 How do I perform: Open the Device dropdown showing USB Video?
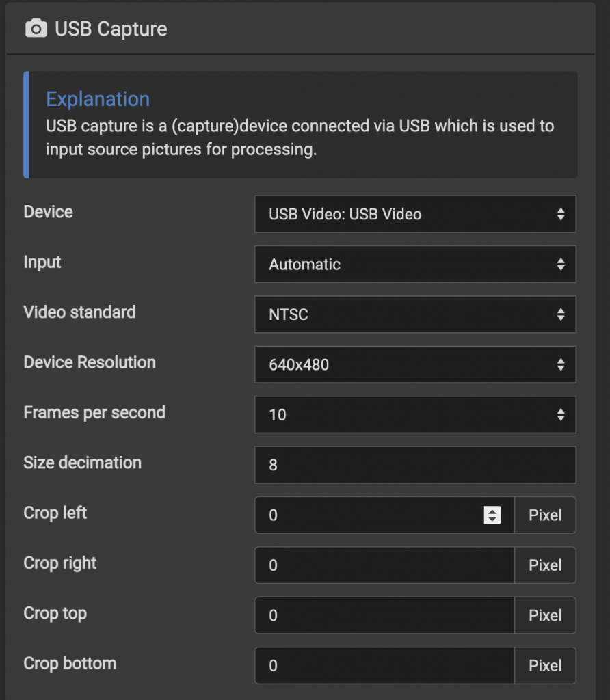point(415,214)
